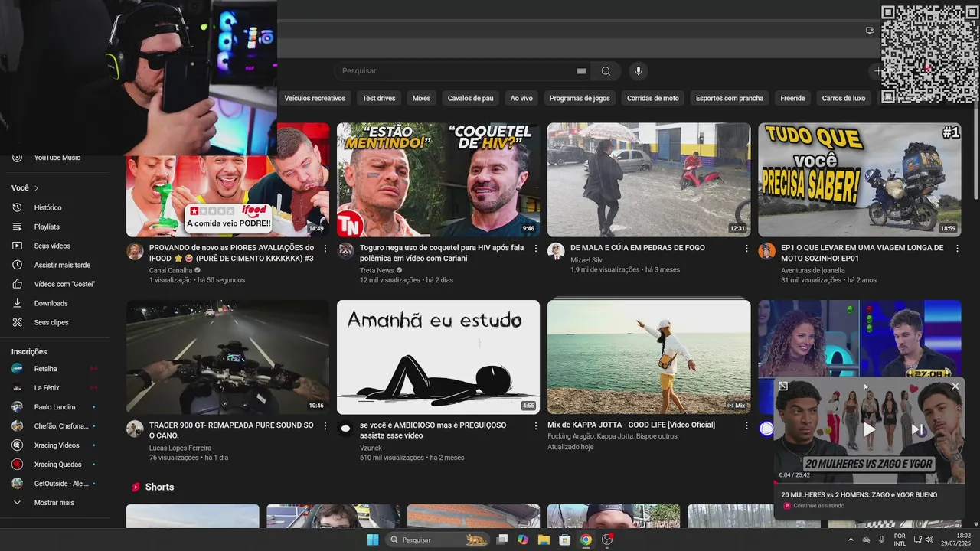Open the on-screen keyboard icon in search box
Viewport: 980px width, 551px height.
coord(581,71)
